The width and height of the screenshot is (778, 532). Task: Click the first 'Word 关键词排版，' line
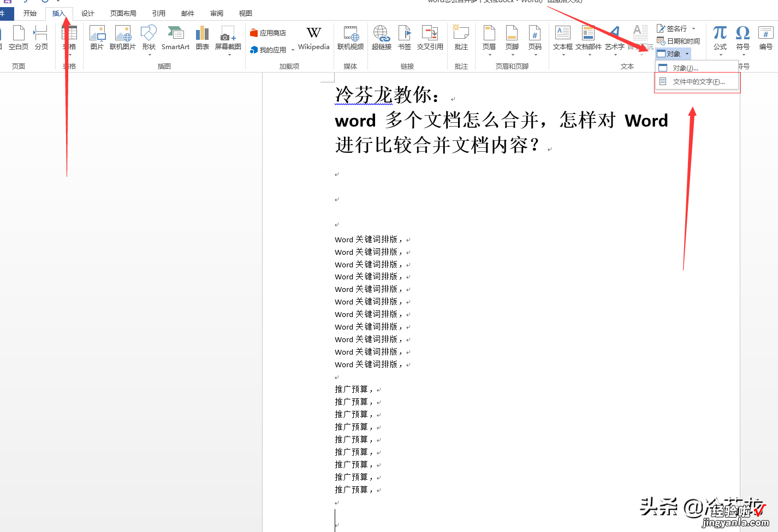click(x=369, y=240)
